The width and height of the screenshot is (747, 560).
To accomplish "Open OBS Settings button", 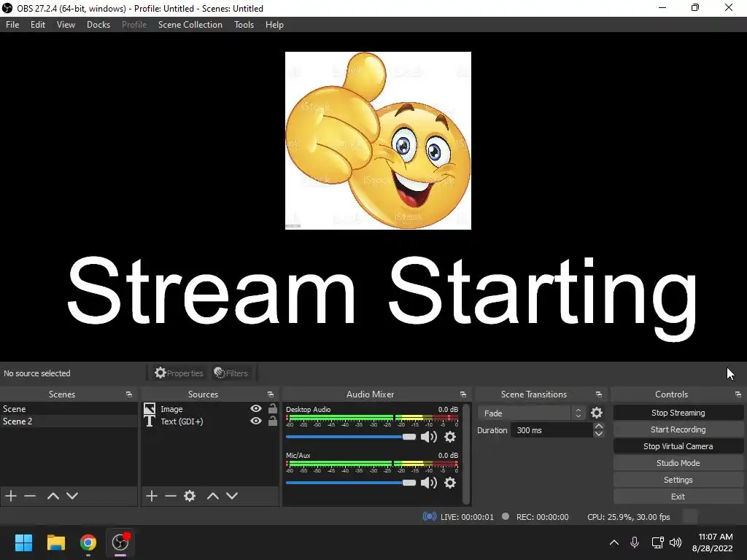I will click(678, 480).
